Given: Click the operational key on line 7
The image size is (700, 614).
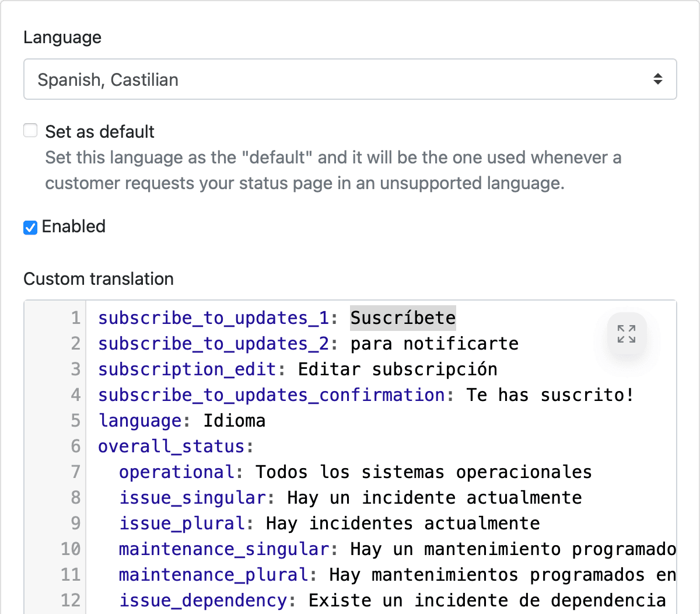Looking at the screenshot, I should point(176,472).
